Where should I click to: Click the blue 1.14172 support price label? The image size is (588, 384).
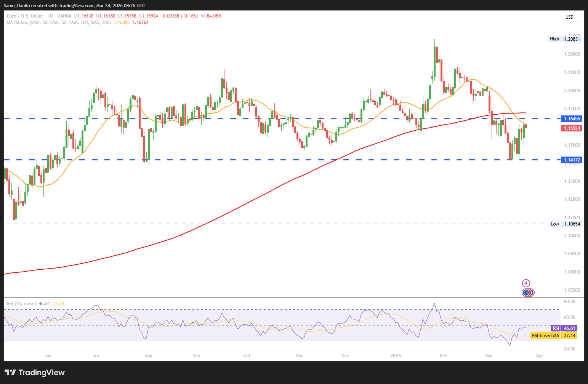pyautogui.click(x=571, y=160)
